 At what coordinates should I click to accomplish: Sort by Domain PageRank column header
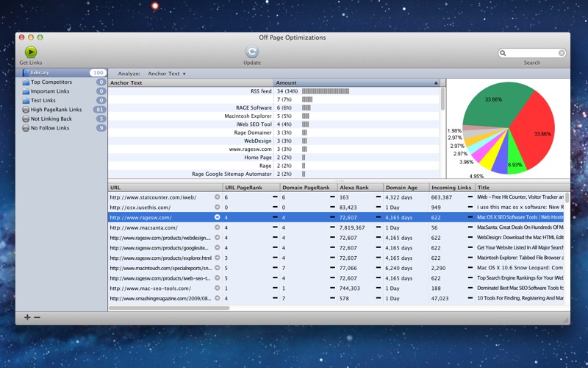coord(309,188)
